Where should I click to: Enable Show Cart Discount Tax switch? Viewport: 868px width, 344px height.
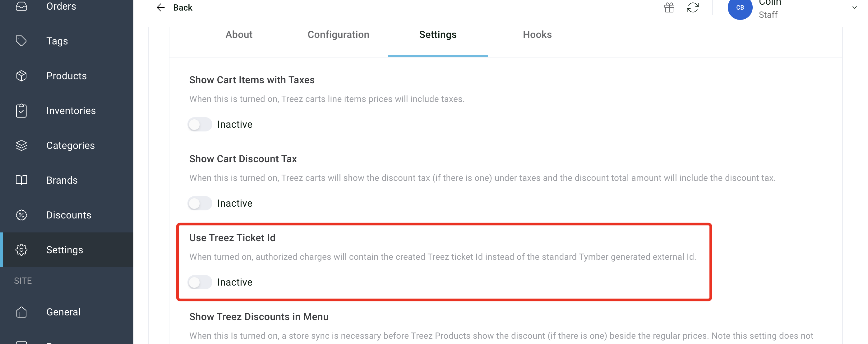(200, 203)
